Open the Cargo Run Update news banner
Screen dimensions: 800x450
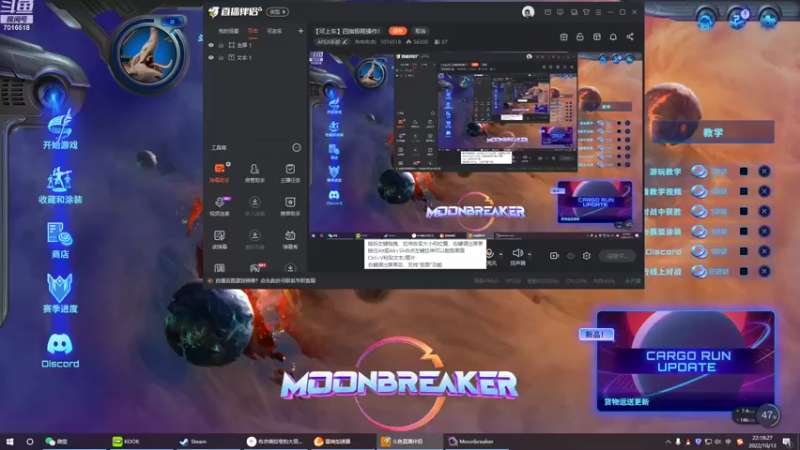click(686, 360)
